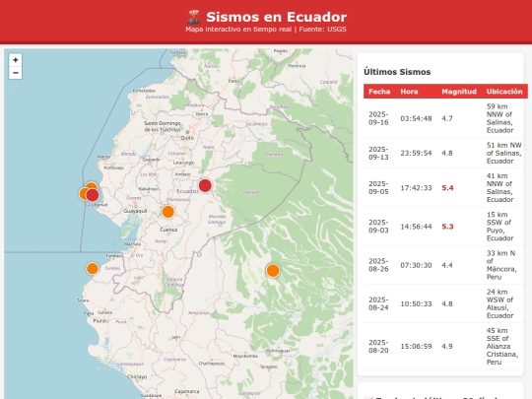Viewport: 532px width, 399px height.
Task: Select location 45 km SSE of Alianza Cristiana
Action: click(x=502, y=347)
